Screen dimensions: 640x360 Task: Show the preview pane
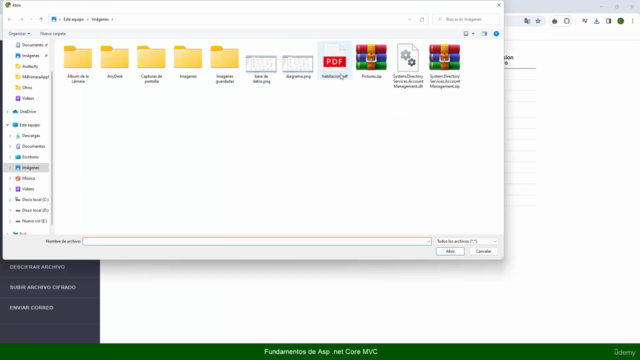tap(484, 33)
